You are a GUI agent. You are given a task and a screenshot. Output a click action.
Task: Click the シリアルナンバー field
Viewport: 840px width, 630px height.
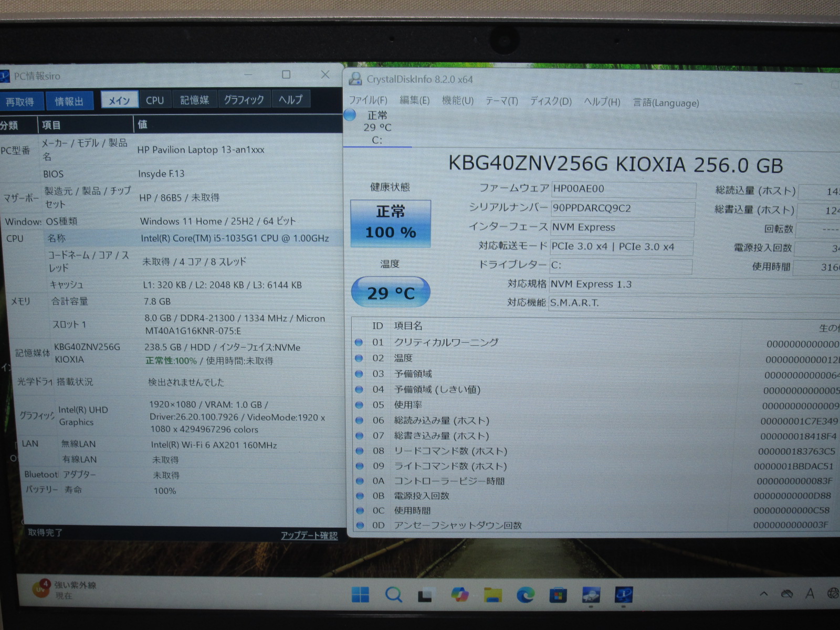623,208
